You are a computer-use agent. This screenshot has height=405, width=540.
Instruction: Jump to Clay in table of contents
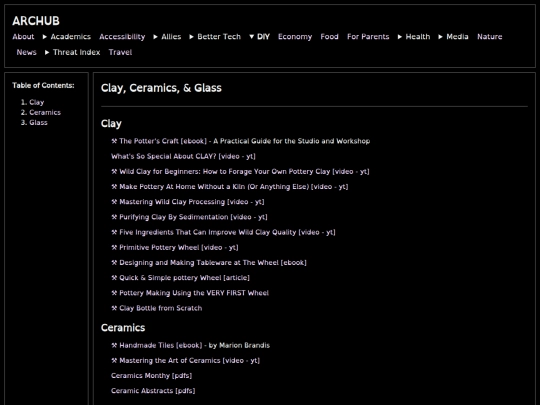click(37, 102)
